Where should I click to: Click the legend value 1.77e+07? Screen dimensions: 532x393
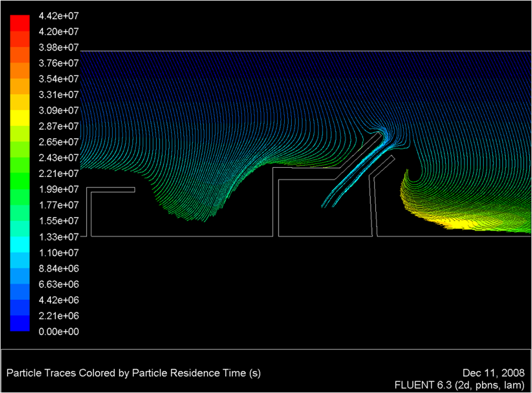coord(59,205)
